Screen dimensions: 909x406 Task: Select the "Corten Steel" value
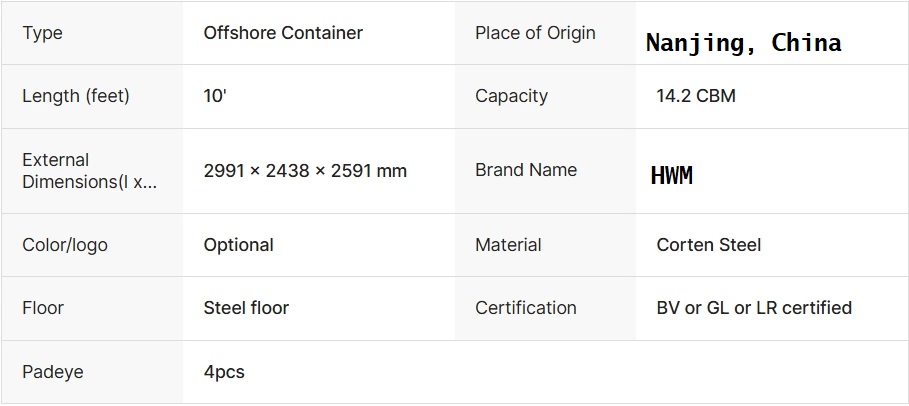click(x=709, y=245)
